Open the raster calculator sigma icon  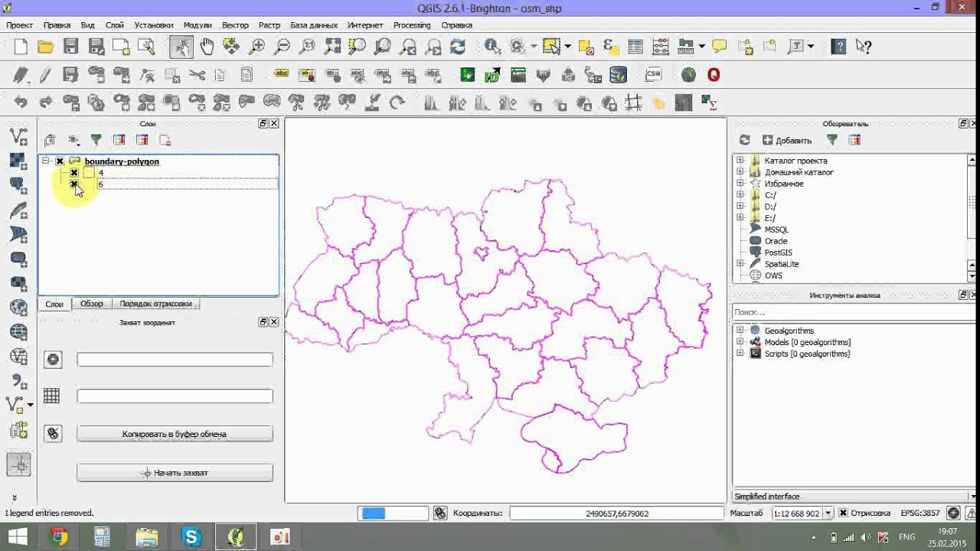708,103
